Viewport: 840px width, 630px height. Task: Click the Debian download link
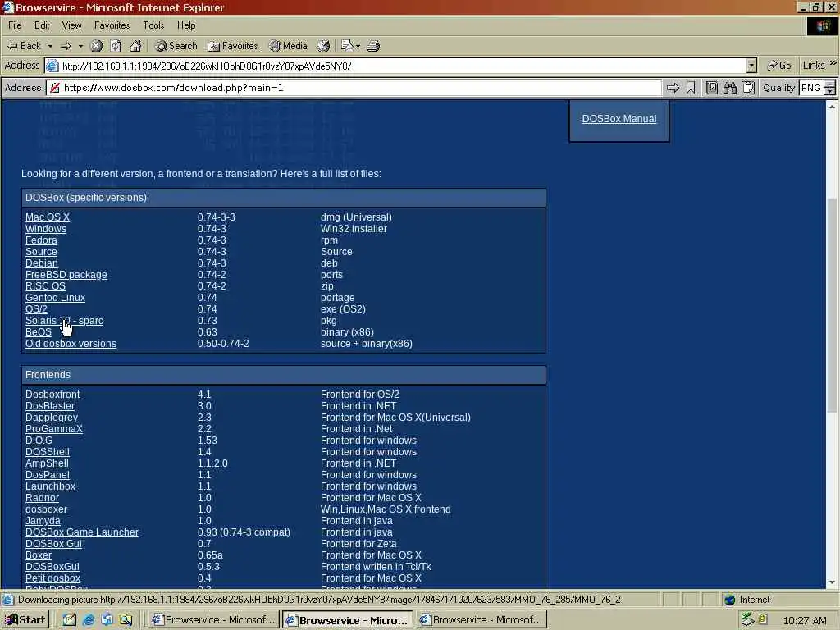tap(41, 263)
